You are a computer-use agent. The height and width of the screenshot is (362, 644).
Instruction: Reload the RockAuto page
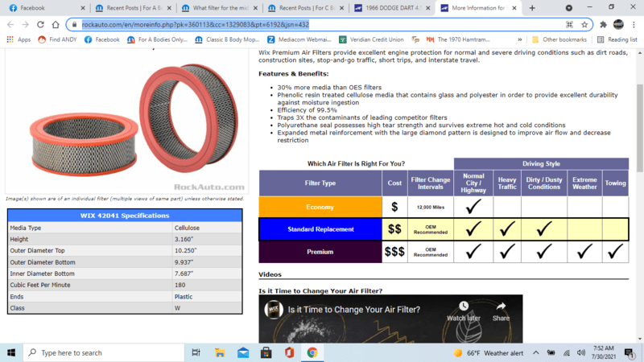(x=40, y=25)
